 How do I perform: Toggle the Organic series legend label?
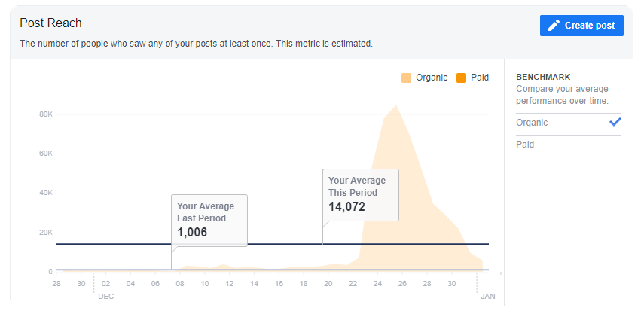click(432, 78)
